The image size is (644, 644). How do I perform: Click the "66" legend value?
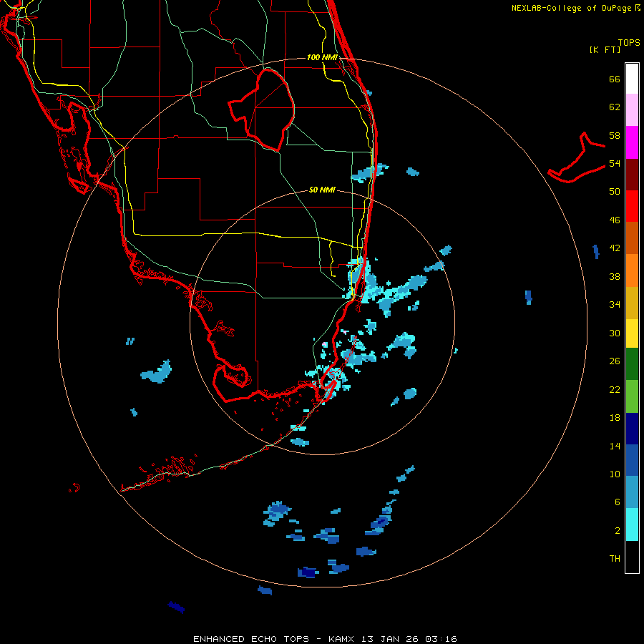[x=615, y=79]
